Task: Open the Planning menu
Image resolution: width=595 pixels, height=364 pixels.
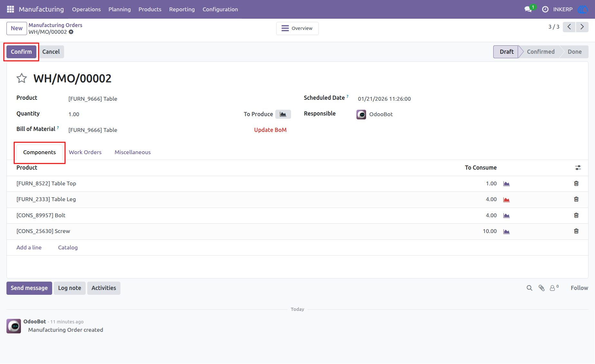Action: point(119,9)
